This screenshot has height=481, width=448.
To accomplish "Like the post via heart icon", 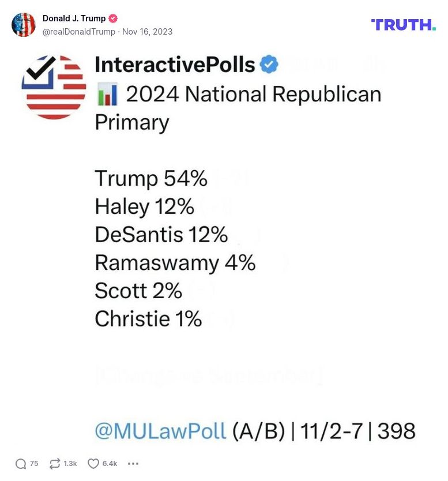I will [93, 463].
